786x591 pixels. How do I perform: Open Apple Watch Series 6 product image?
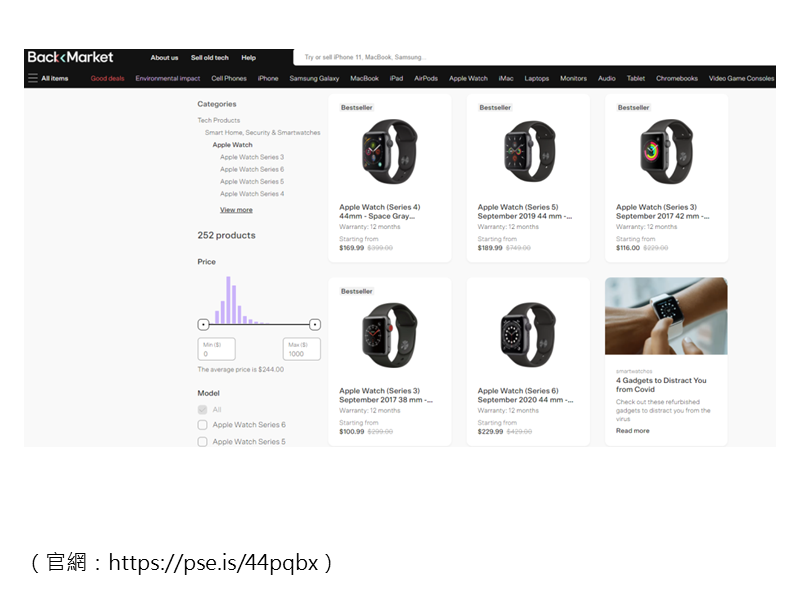click(x=528, y=335)
